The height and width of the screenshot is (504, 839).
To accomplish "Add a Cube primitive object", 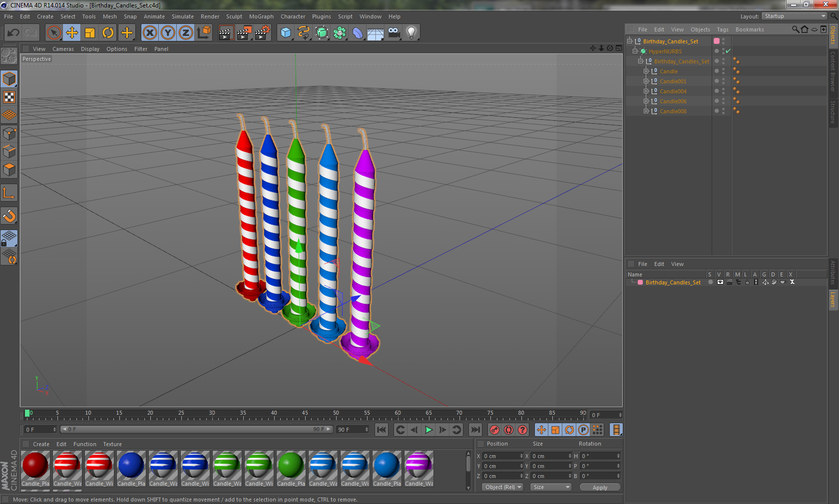I will point(286,33).
